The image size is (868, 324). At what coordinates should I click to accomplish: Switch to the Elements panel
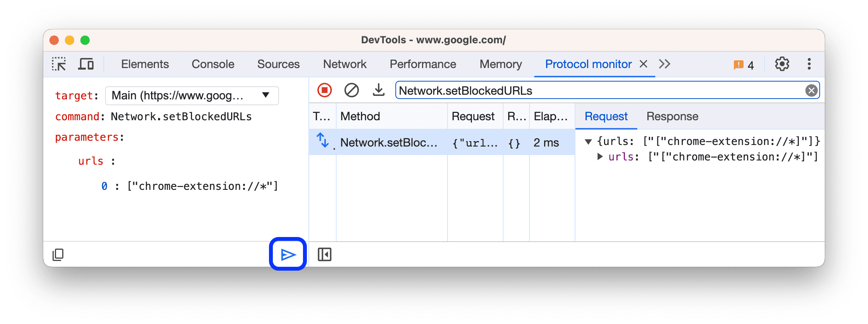click(x=145, y=64)
